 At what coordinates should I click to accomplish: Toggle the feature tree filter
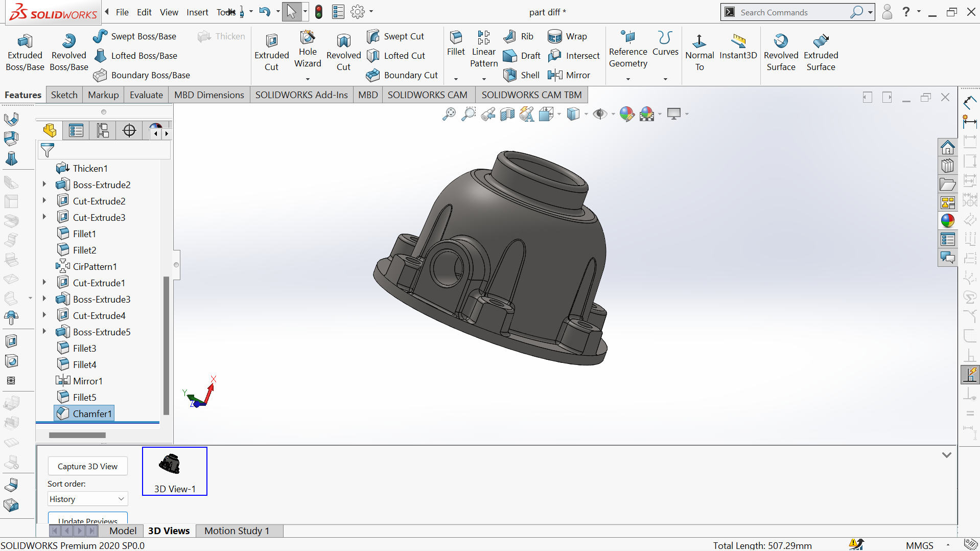point(48,150)
